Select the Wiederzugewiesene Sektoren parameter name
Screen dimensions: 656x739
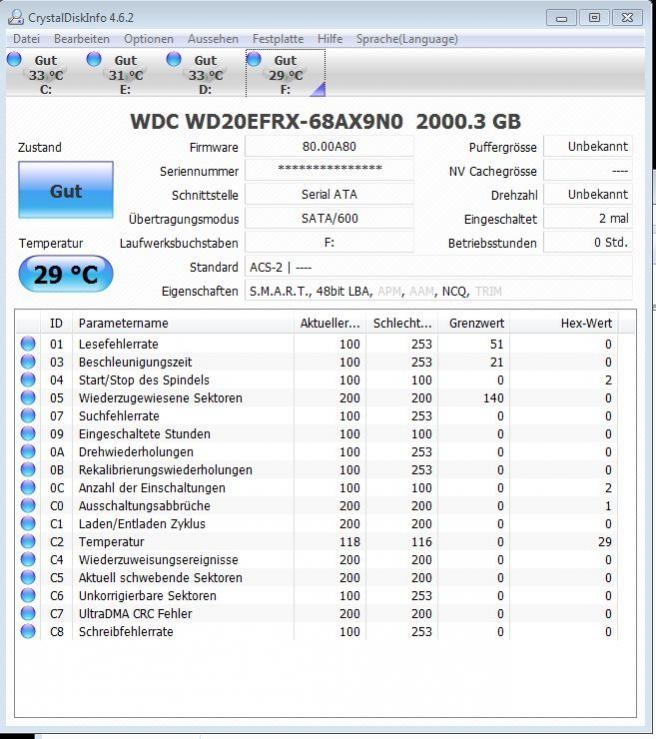[x=160, y=398]
